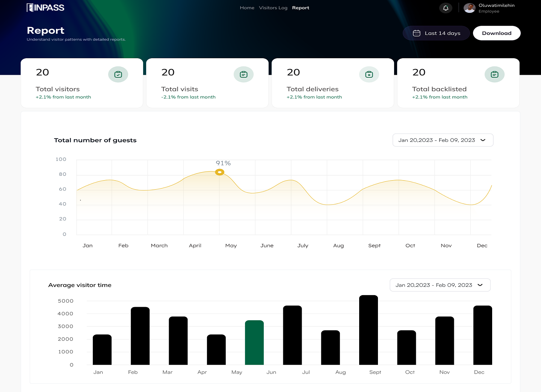This screenshot has height=392, width=541.
Task: Click the Total visits card icon
Action: [x=243, y=74]
